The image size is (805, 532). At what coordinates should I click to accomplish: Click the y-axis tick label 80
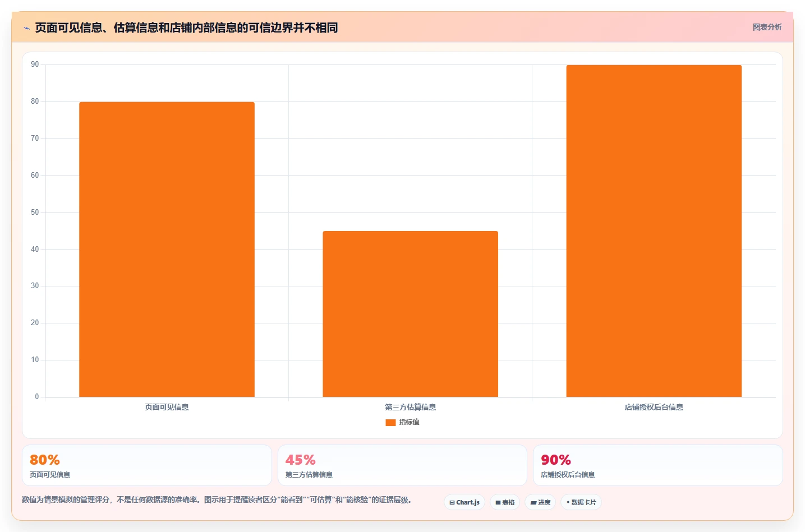coord(35,101)
